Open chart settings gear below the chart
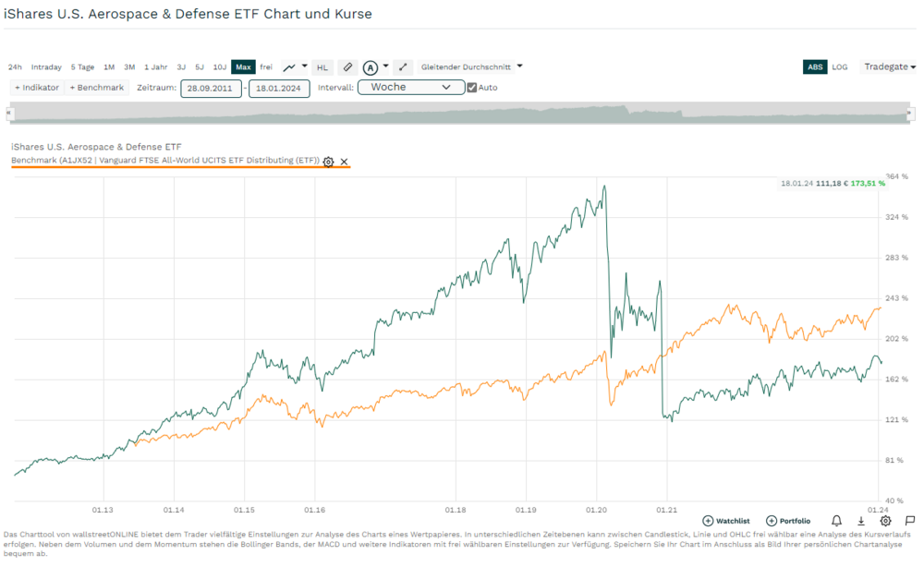Viewport: 924px width, 579px height. tap(885, 521)
